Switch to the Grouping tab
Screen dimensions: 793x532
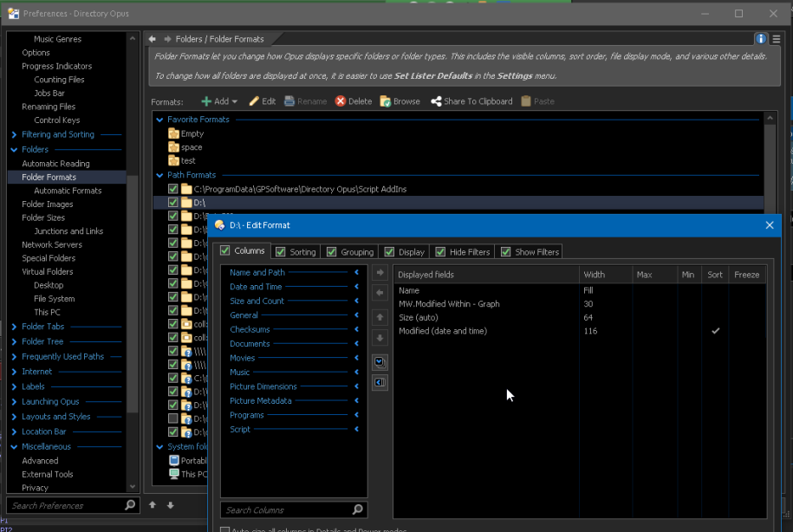(357, 252)
